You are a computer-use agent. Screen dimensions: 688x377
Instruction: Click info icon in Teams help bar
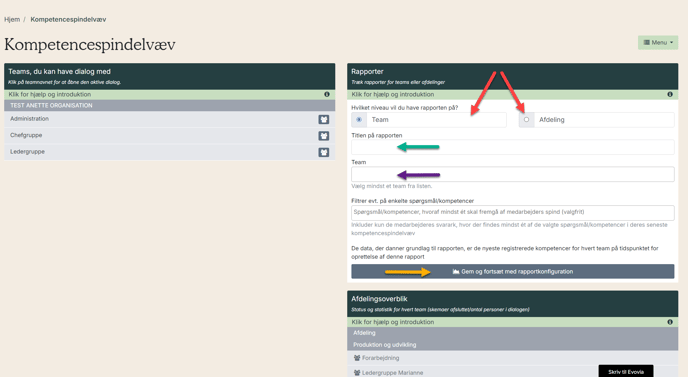pyautogui.click(x=327, y=94)
